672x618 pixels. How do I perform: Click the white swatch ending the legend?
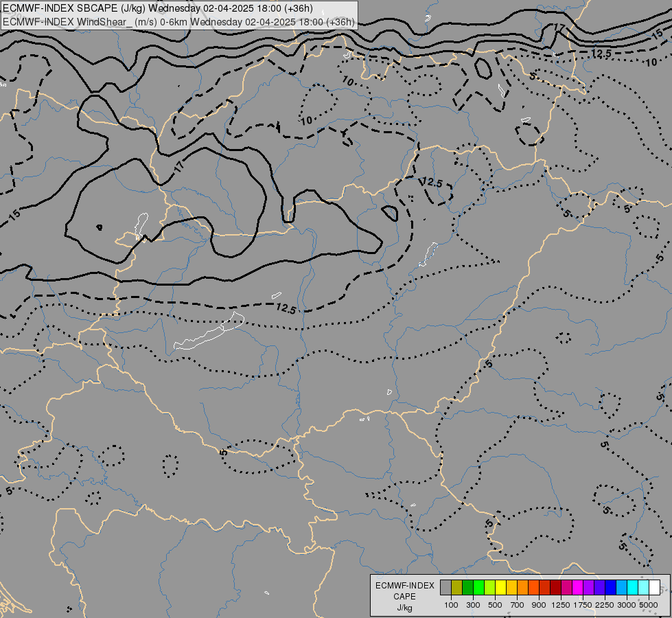pyautogui.click(x=654, y=588)
